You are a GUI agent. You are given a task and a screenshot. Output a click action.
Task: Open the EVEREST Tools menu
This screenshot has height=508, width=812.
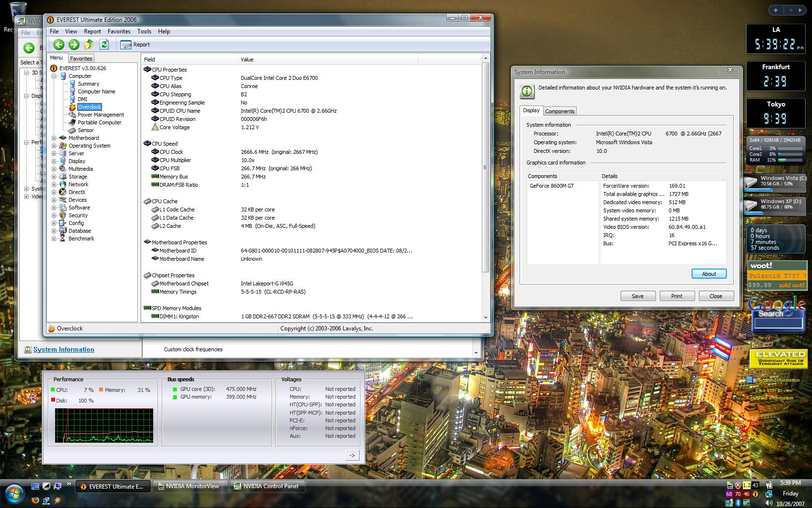[x=144, y=31]
